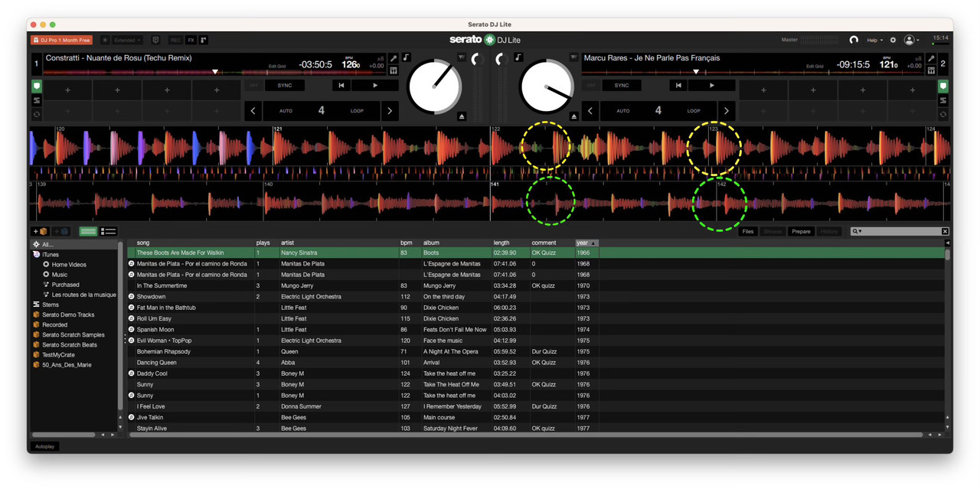Double the loop size on deck 1
Viewport: 980px width, 489px height.
pyautogui.click(x=390, y=111)
